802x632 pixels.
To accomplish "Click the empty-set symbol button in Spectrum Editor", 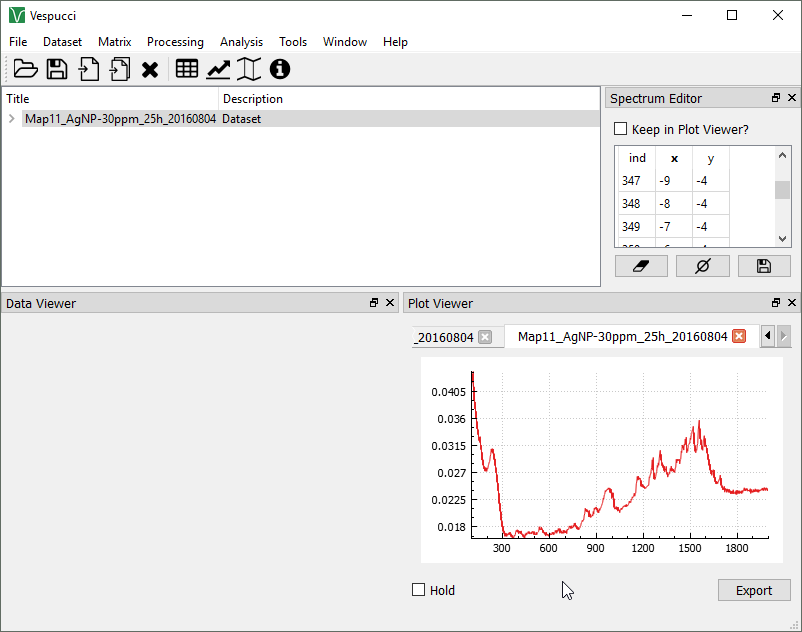I will tap(702, 266).
